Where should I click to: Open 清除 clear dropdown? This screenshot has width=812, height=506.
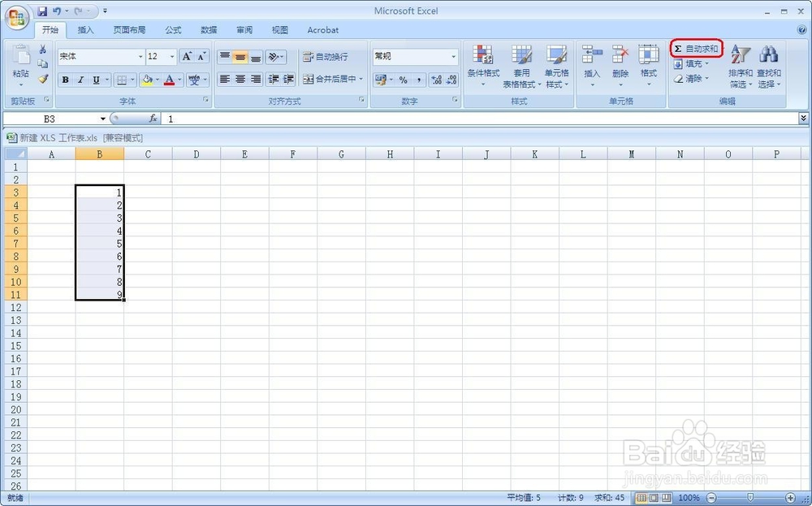(691, 79)
